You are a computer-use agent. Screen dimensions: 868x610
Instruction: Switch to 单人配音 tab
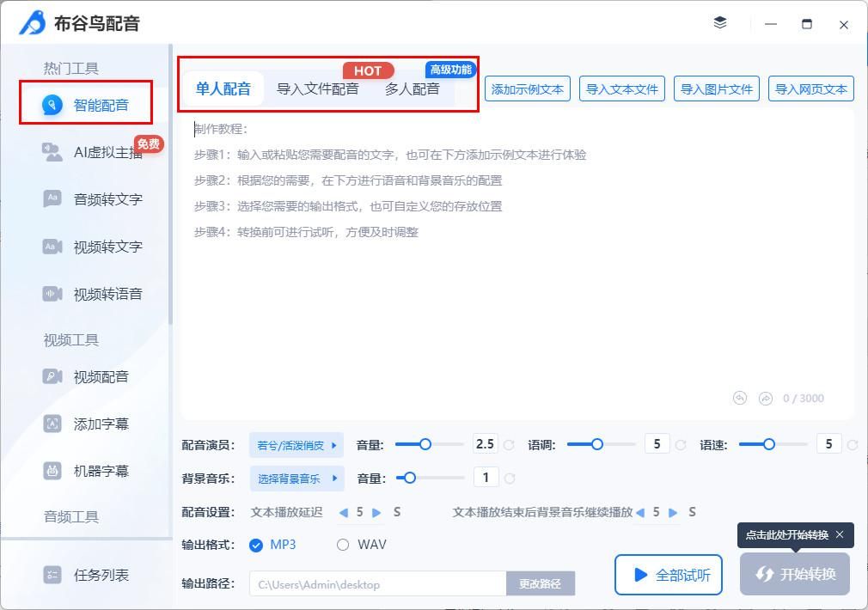point(223,88)
